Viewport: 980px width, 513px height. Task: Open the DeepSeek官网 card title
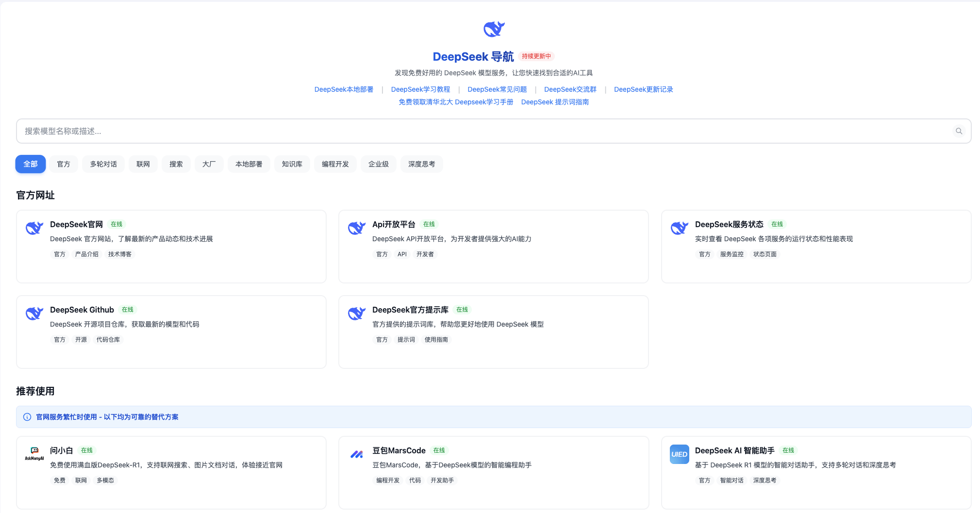(76, 224)
